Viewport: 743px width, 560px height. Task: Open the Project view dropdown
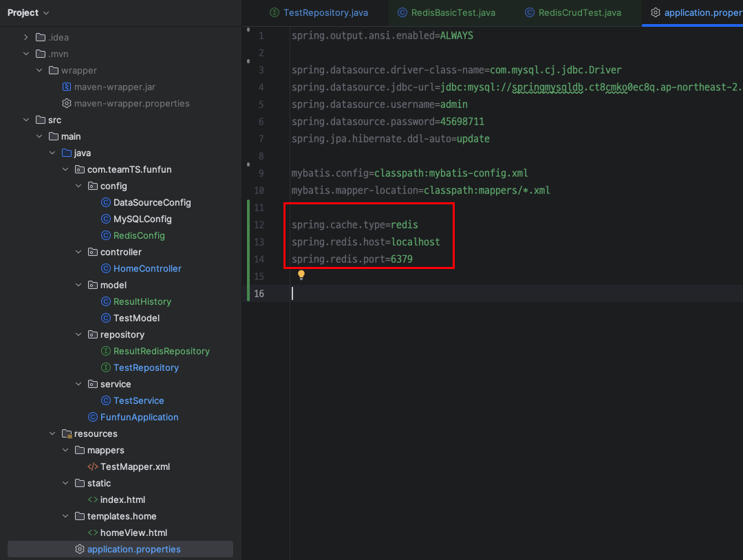[28, 13]
